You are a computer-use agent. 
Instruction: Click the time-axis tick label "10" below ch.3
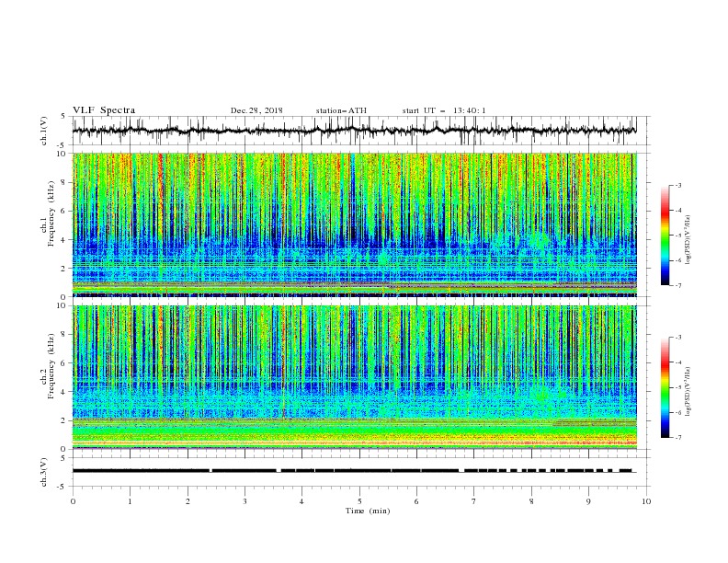click(646, 501)
